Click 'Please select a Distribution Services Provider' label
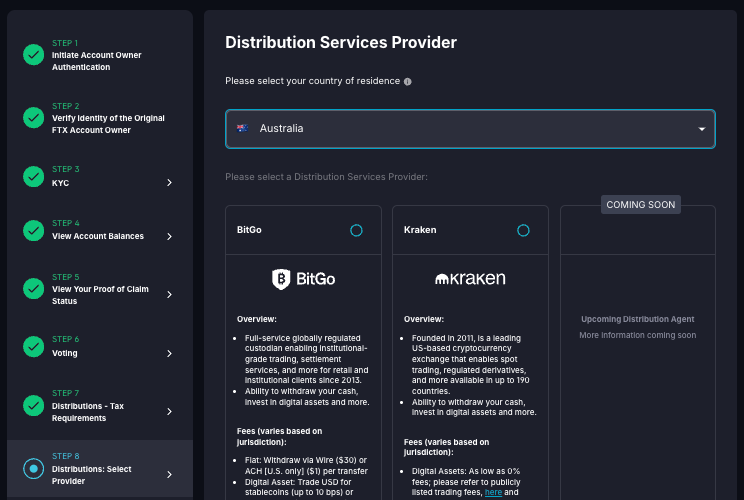This screenshot has width=744, height=500. pos(326,177)
